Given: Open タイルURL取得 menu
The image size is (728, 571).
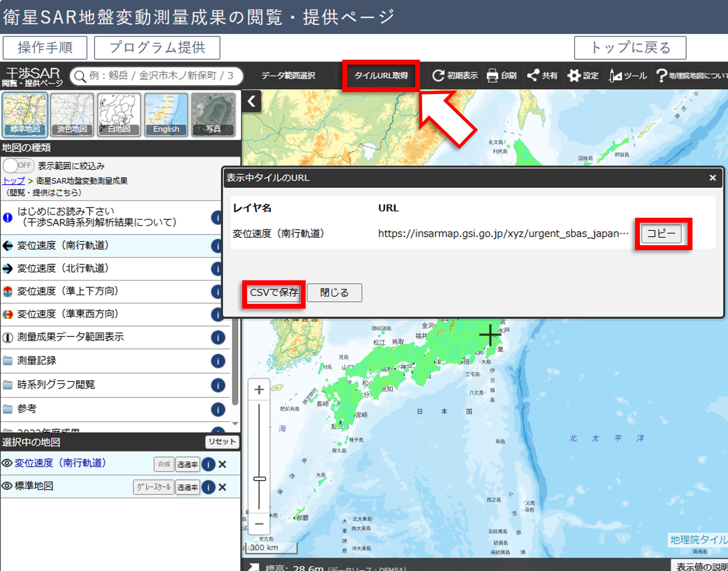Looking at the screenshot, I should click(381, 76).
